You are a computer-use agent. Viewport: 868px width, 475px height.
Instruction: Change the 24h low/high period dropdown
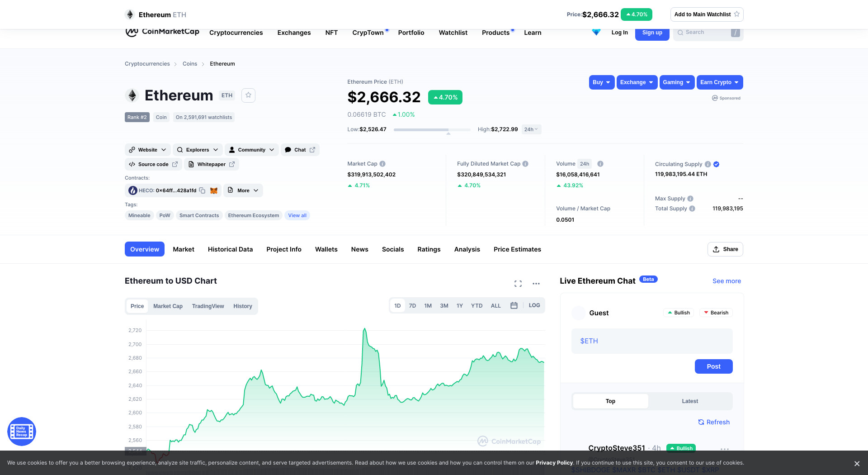531,129
